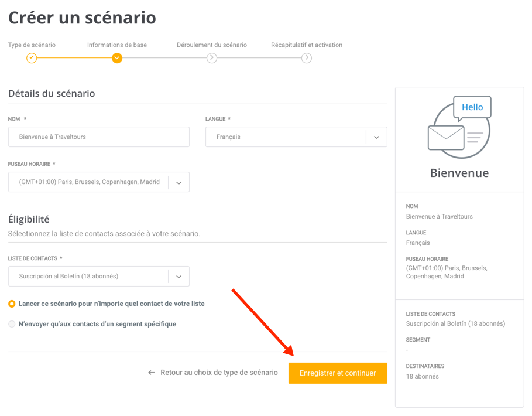Click the LISTE DE CONTACTS form label

click(x=33, y=258)
